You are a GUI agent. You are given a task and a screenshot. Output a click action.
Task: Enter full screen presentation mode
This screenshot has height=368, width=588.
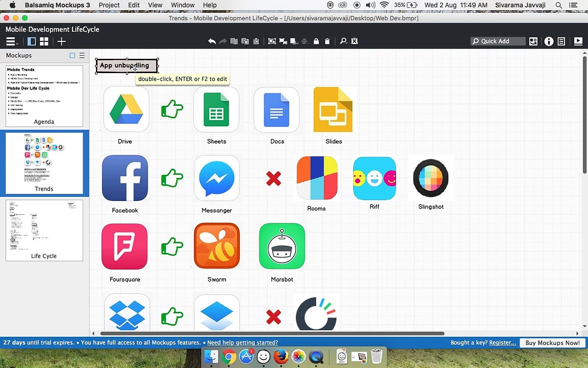coord(578,41)
